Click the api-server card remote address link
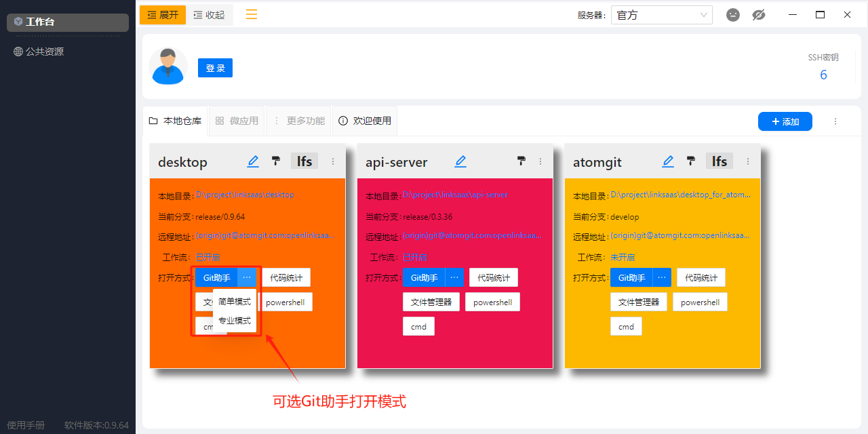Image resolution: width=868 pixels, height=434 pixels. tap(472, 235)
